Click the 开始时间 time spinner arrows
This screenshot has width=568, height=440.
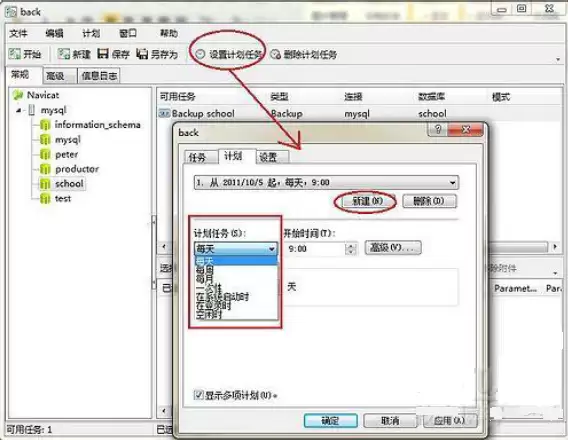(x=350, y=249)
